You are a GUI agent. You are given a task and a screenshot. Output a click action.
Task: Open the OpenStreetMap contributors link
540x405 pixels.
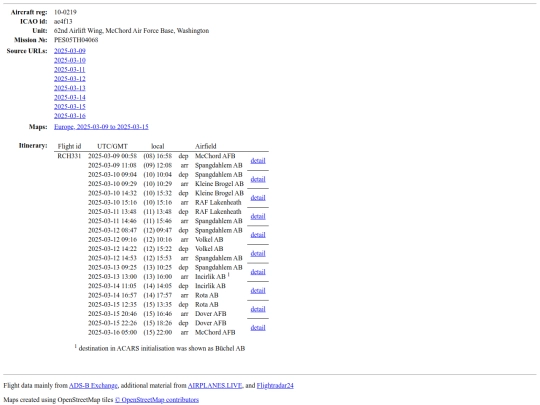(157, 400)
